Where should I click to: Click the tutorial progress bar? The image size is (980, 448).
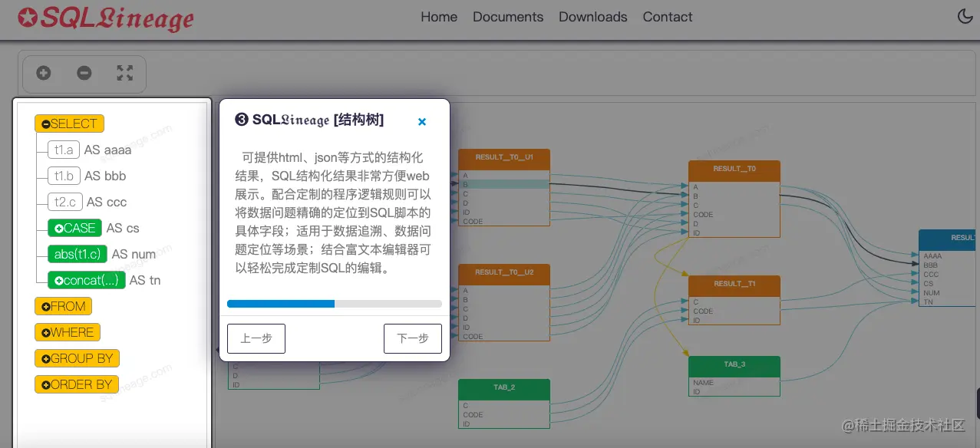(334, 303)
